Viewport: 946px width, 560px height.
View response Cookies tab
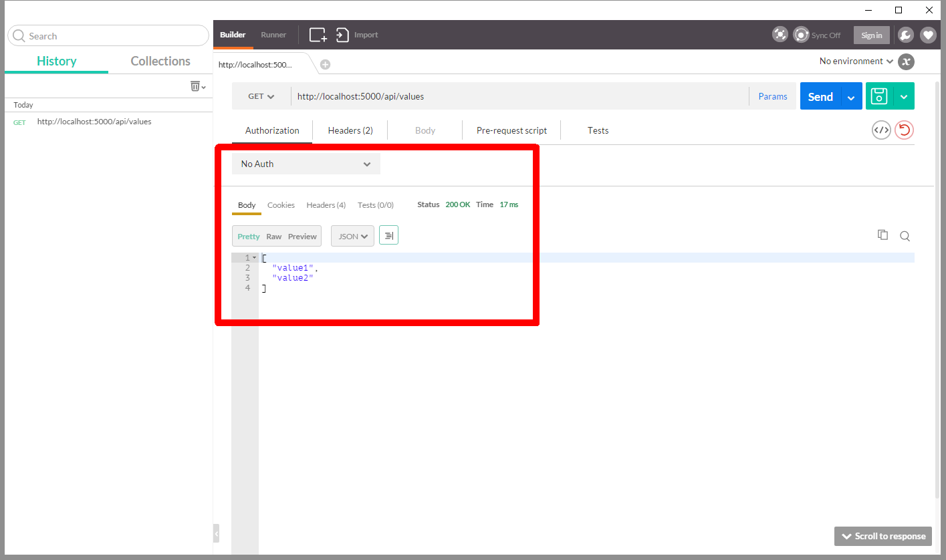281,205
